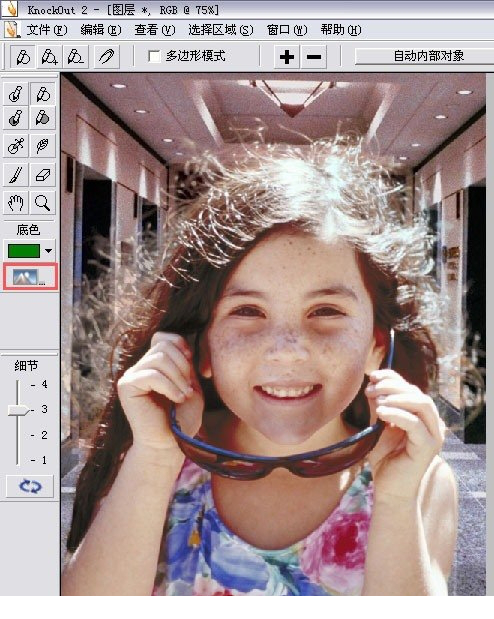Click the plus expand selection button

coord(287,57)
